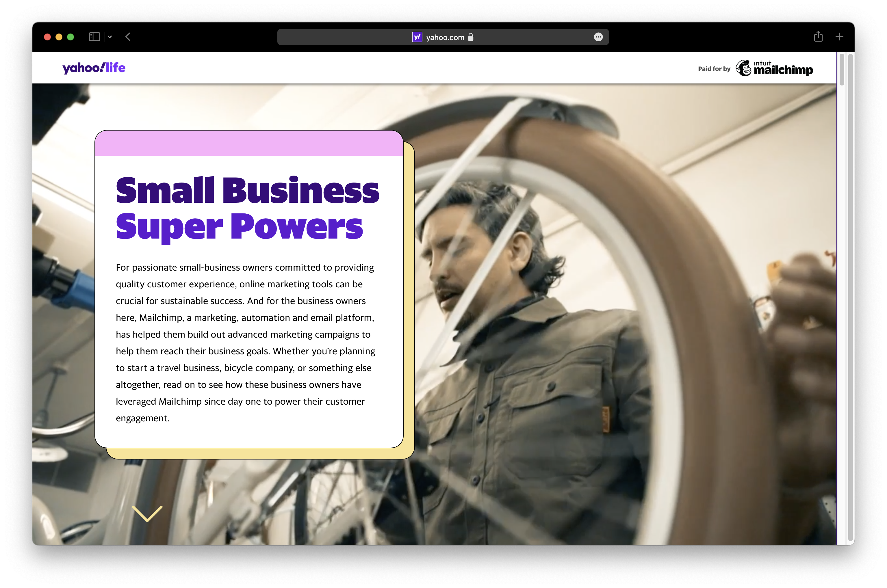Toggle the Safari sidebar icon

click(x=94, y=37)
